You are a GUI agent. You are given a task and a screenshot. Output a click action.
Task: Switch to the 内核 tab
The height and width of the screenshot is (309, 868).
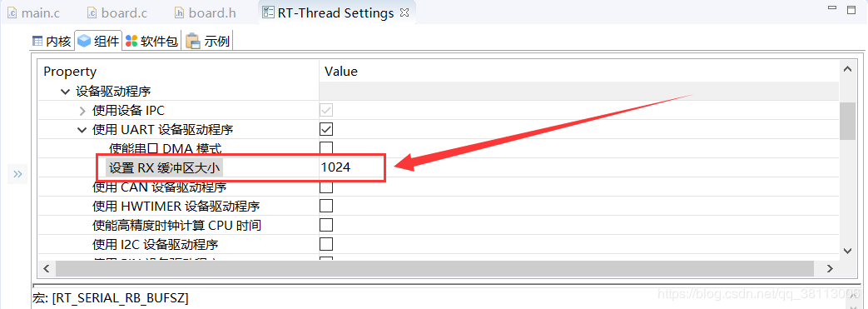point(52,41)
